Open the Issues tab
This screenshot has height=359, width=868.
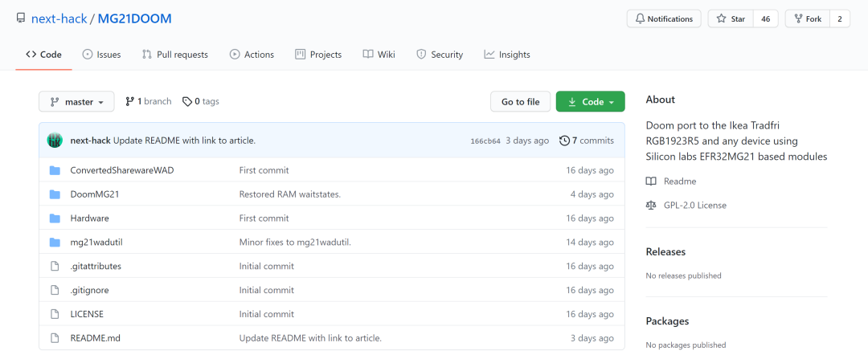click(x=101, y=54)
